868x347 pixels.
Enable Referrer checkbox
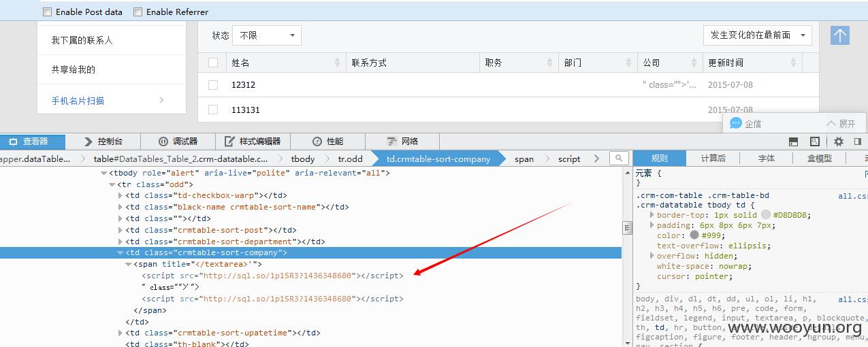tap(138, 12)
